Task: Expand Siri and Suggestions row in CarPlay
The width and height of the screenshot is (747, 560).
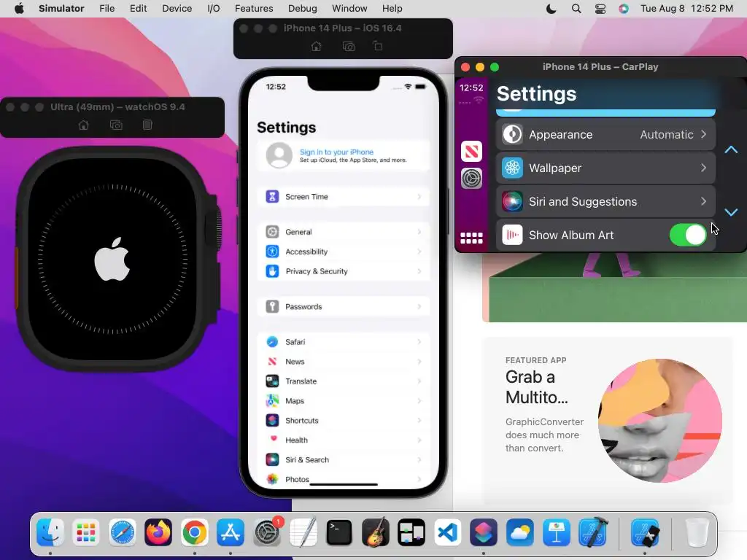Action: click(x=605, y=201)
